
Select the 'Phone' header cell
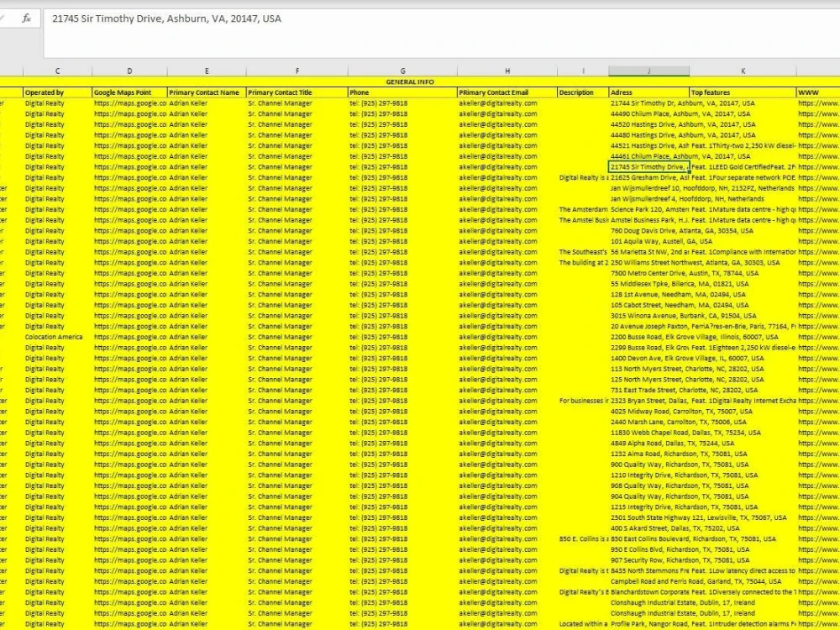[403, 92]
